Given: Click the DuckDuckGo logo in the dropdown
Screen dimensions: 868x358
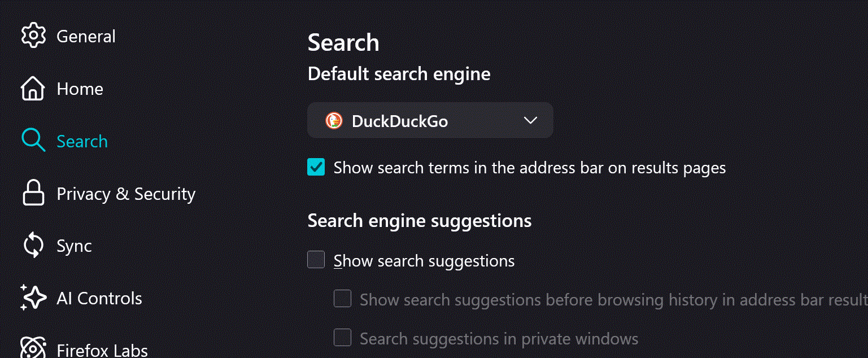Looking at the screenshot, I should click(334, 120).
